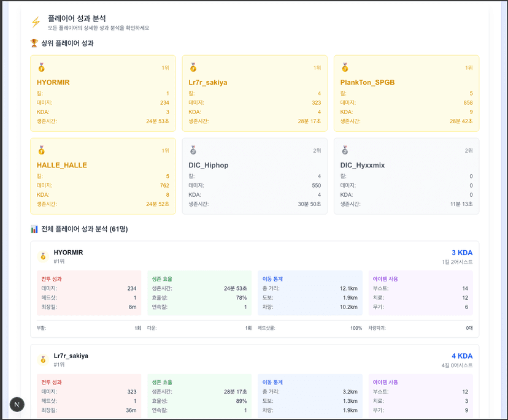The width and height of the screenshot is (508, 420).
Task: Click HYORMIR's blue 이동 통계 heading
Action: coord(272,279)
